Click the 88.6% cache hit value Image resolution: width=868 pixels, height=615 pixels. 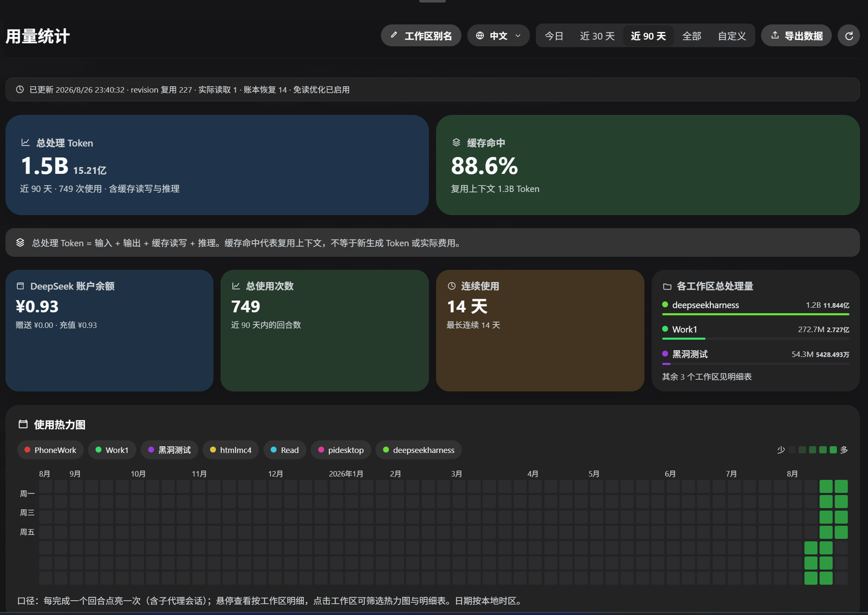point(485,166)
